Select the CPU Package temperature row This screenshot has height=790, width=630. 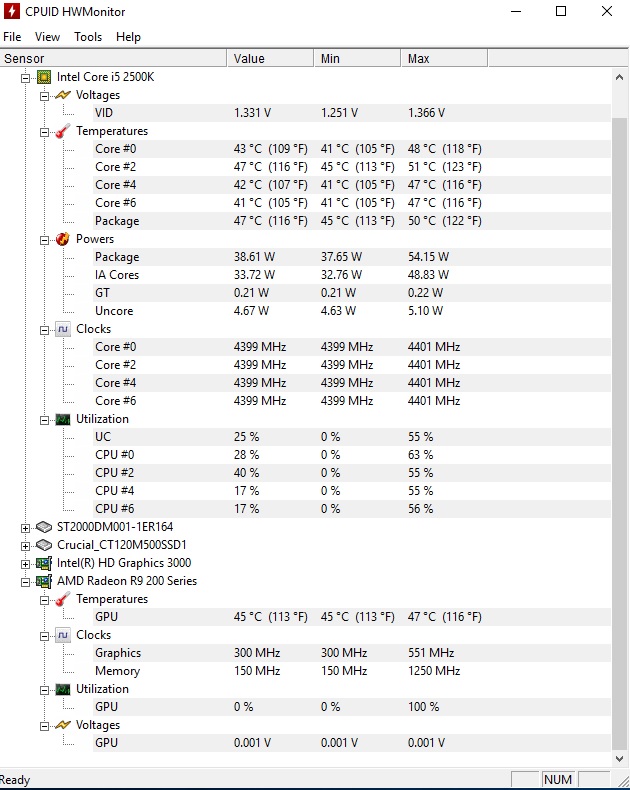(x=117, y=221)
